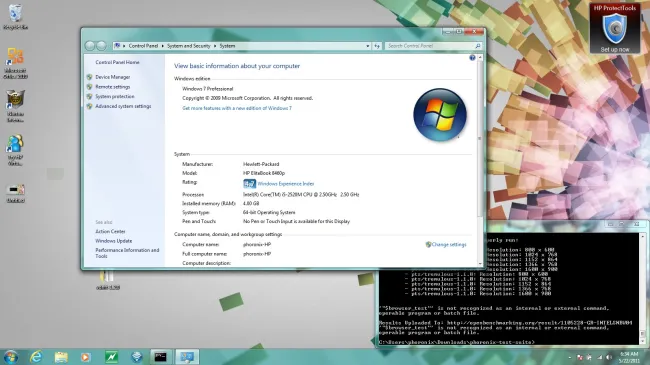The width and height of the screenshot is (650, 365).
Task: Launch Windows Media Player from the taskbar
Action: pyautogui.click(x=86, y=357)
